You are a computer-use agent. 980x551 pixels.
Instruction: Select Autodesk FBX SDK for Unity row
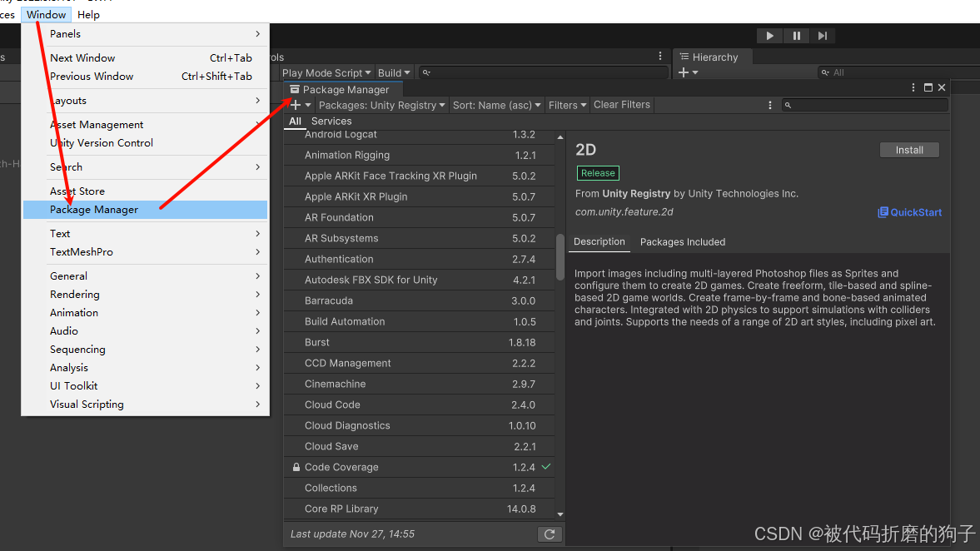click(420, 280)
